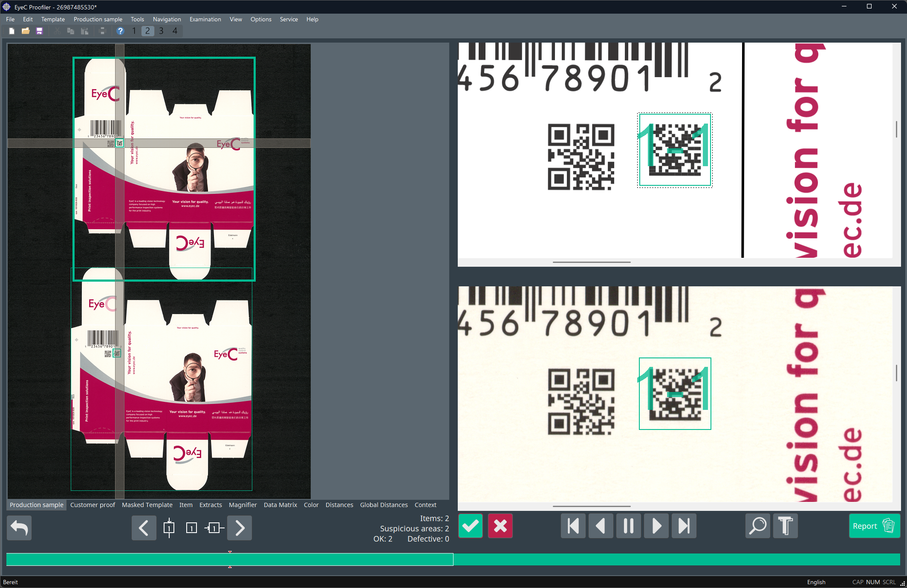Pause the automatic area playback
The height and width of the screenshot is (588, 907).
(x=629, y=526)
